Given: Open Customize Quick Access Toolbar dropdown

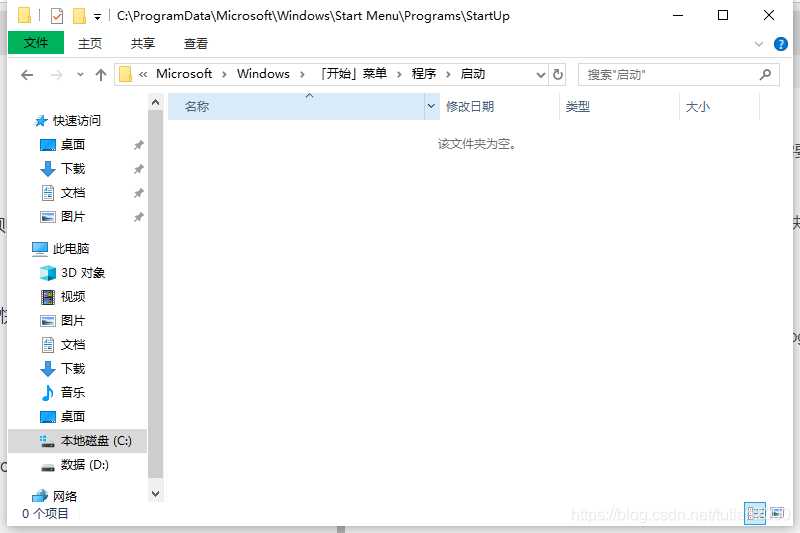Looking at the screenshot, I should coord(97,17).
